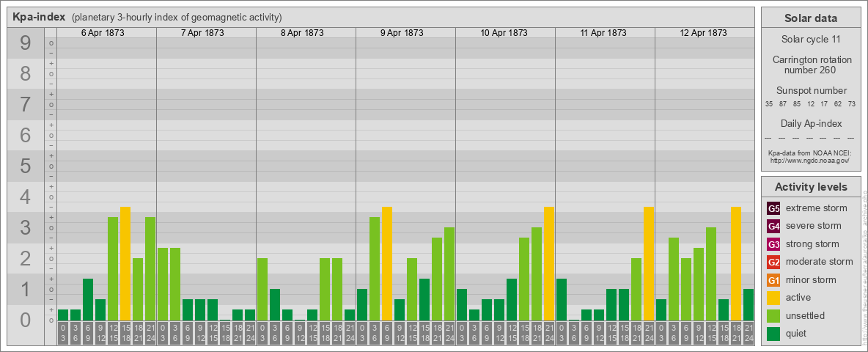Click the Solar data panel heading
868x352 pixels.
coord(811,18)
